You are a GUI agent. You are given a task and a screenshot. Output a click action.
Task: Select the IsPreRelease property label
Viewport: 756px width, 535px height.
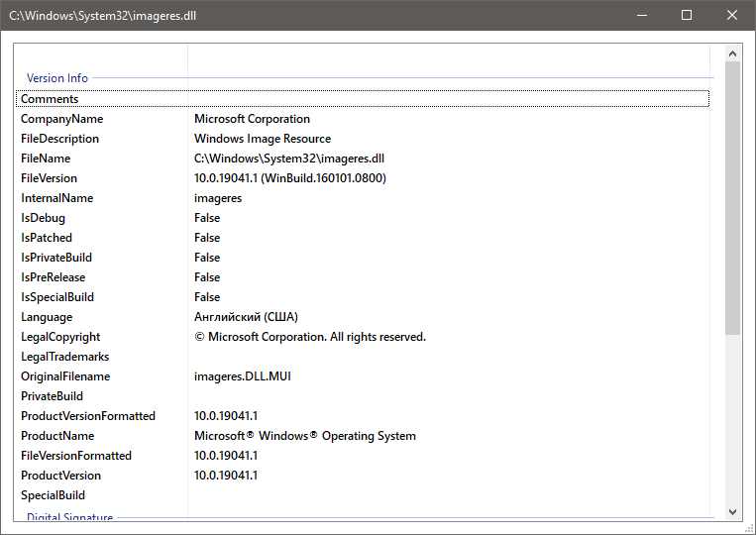[54, 277]
